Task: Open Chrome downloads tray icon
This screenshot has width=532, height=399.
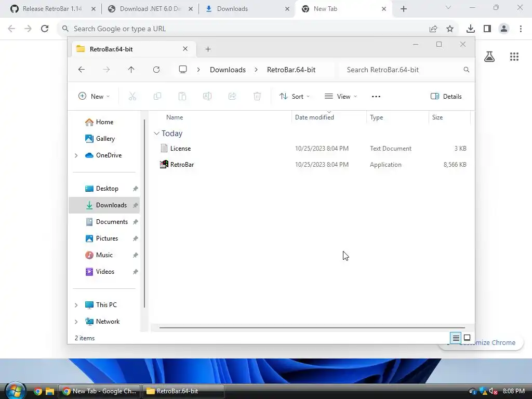Action: point(471,29)
